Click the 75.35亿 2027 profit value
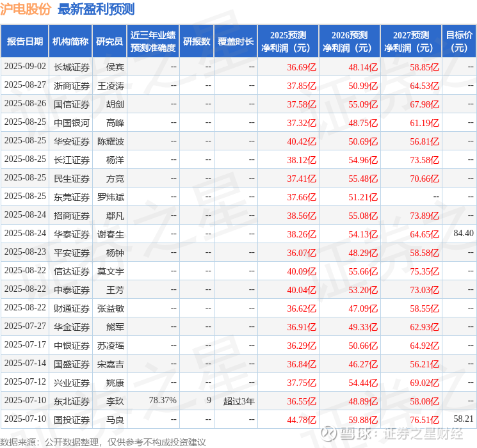This screenshot has width=477, height=448. tap(424, 271)
